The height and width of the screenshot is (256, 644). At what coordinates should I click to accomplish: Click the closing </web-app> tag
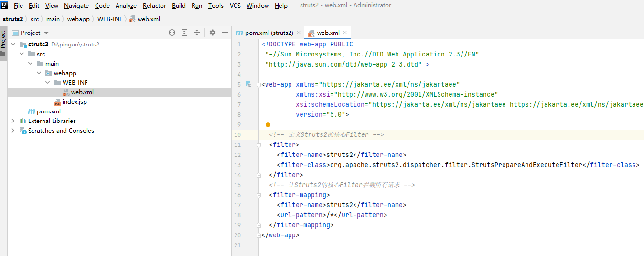[280, 235]
